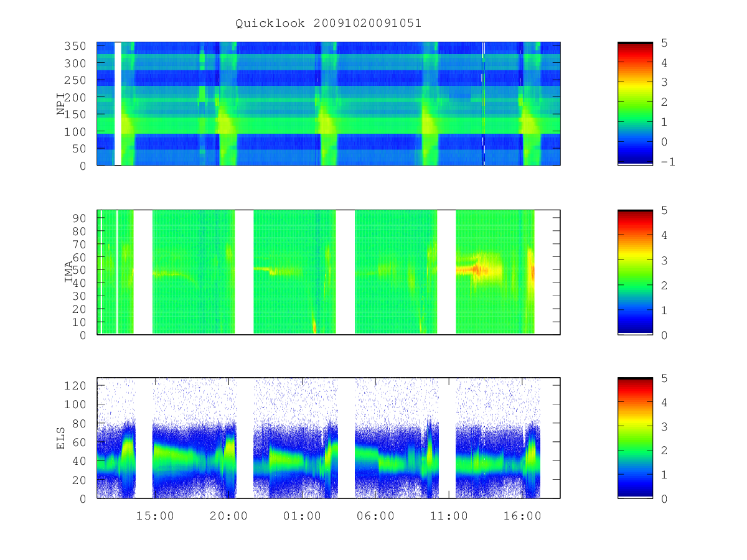This screenshot has height=560, width=747.
Task: Click the 150 tick on the NPI axis
Action: (75, 114)
